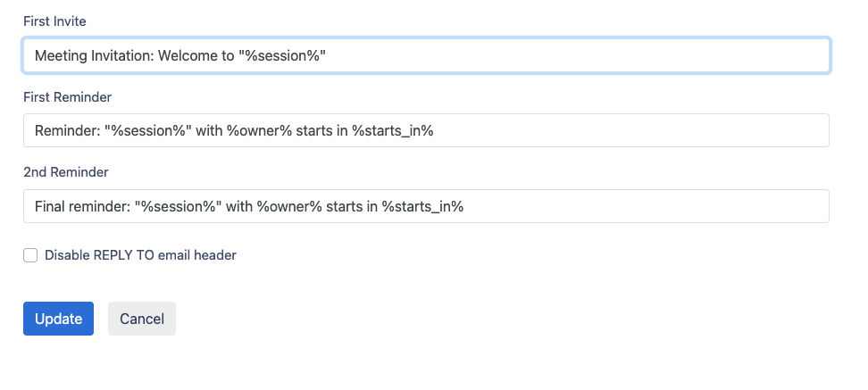The image size is (868, 390).
Task: Click "Meeting Invitation" text in First Invite field
Action: coord(94,55)
